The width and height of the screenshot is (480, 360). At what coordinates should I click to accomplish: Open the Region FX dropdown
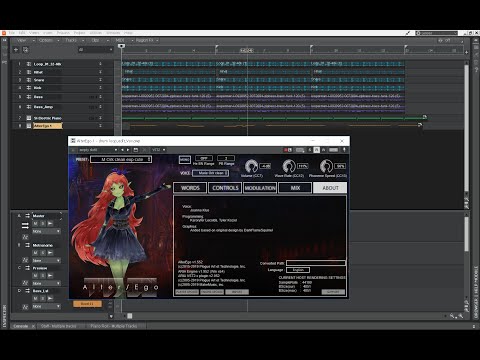pos(147,40)
